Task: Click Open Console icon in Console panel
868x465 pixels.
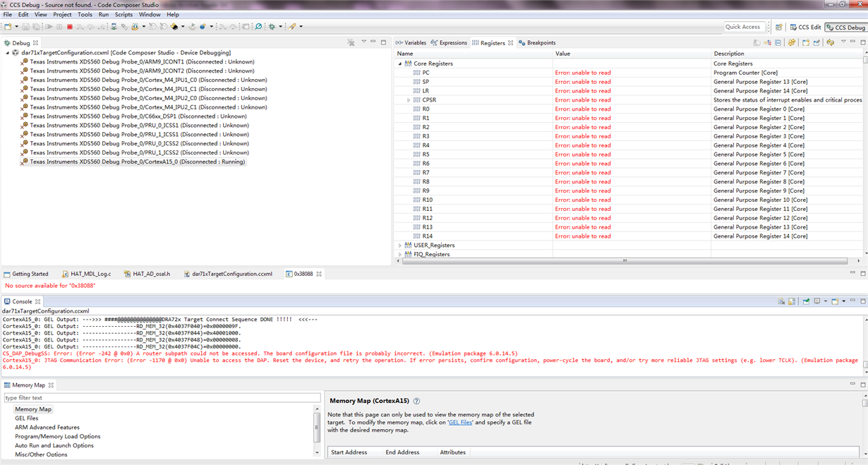Action: coord(835,301)
